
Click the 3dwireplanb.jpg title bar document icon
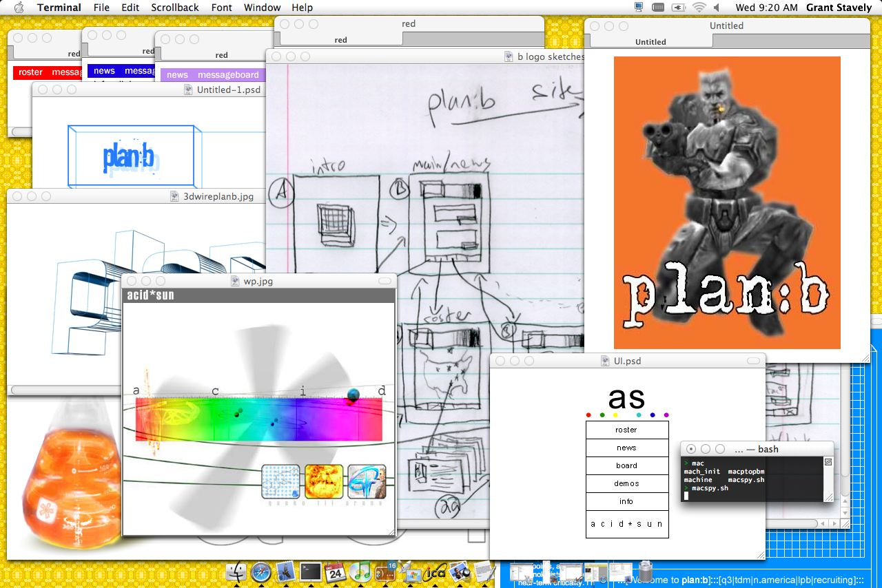[x=175, y=196]
